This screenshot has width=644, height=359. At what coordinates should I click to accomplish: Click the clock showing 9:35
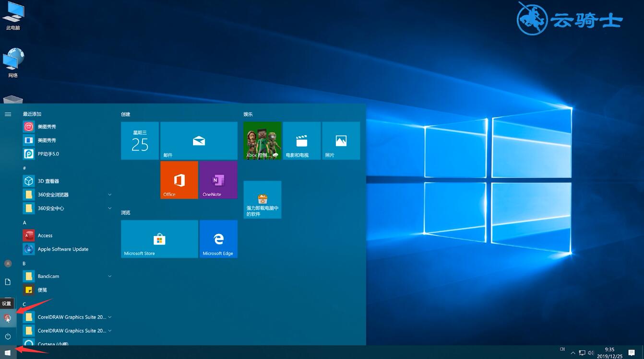609,353
